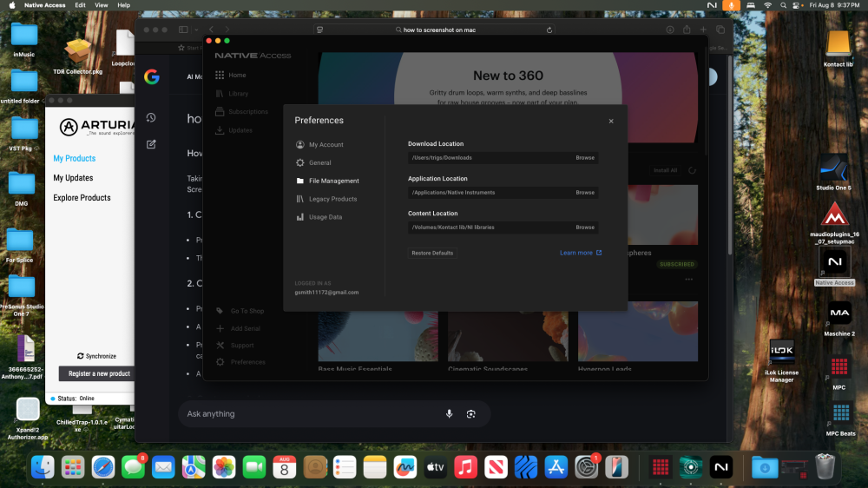Screen dimensions: 868x488
Task: Open Music app from the Dock
Action: pos(465,467)
